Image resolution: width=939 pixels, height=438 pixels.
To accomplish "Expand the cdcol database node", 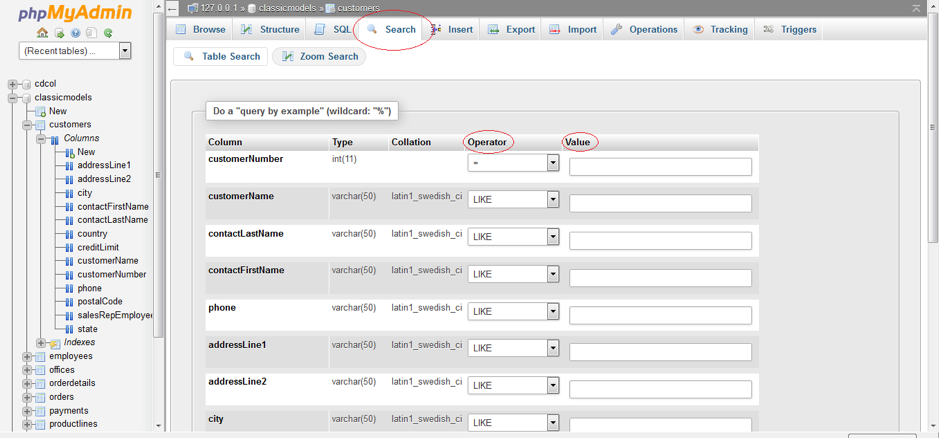I will point(13,84).
